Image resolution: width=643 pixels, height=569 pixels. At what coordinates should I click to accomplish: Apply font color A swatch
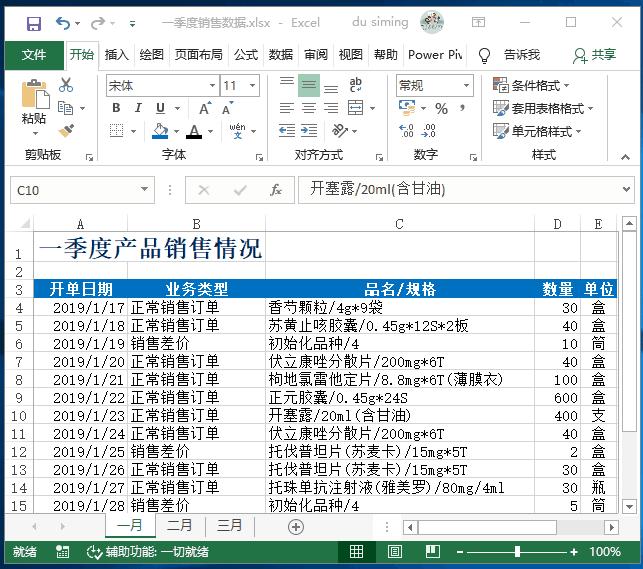(194, 131)
